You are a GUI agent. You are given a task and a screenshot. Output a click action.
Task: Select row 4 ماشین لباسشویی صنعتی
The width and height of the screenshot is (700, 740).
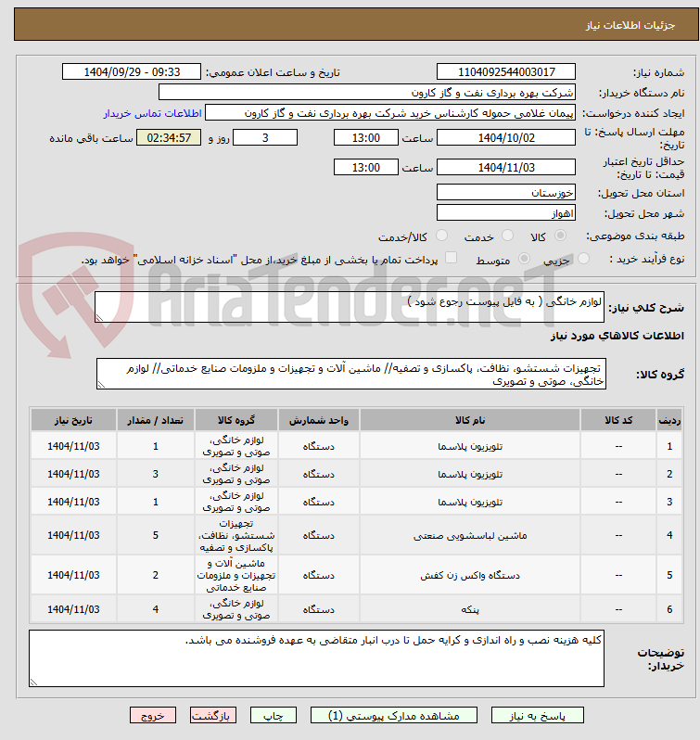[x=357, y=535]
